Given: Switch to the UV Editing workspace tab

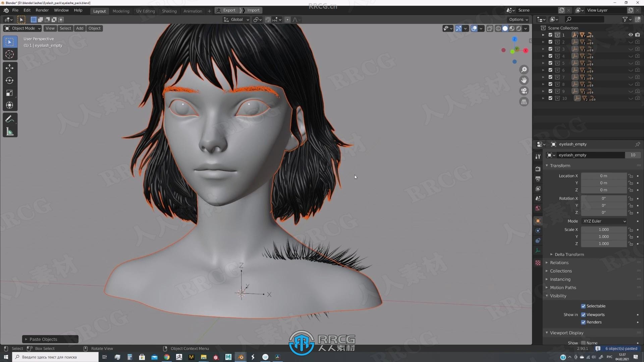Looking at the screenshot, I should [146, 11].
